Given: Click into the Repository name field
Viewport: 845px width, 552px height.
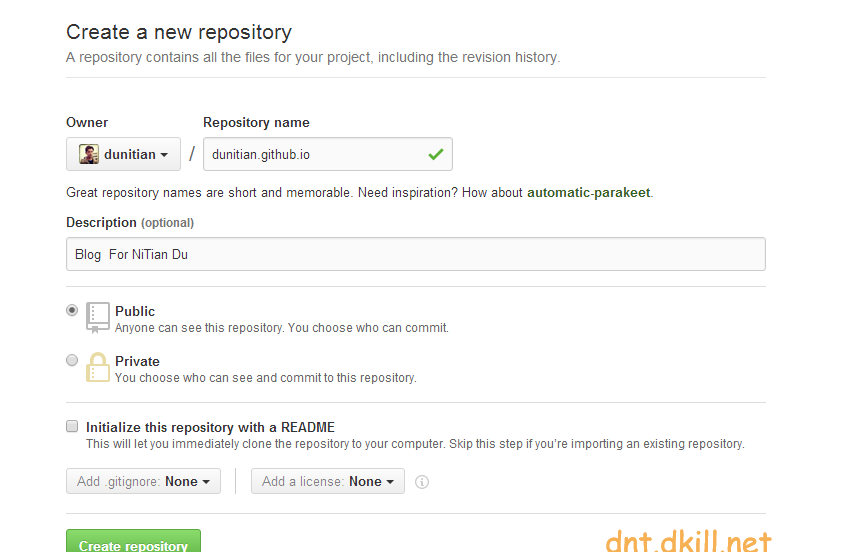Looking at the screenshot, I should pos(328,154).
